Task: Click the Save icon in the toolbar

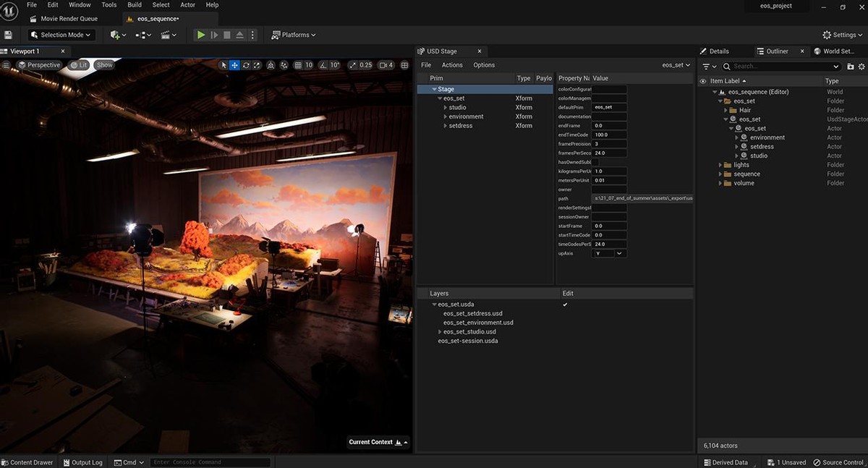Action: [8, 35]
